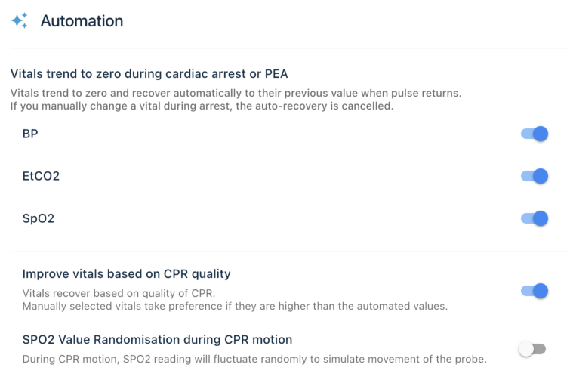570x392 pixels.
Task: Toggle Improve vitals based on CPR quality
Action: click(x=534, y=291)
